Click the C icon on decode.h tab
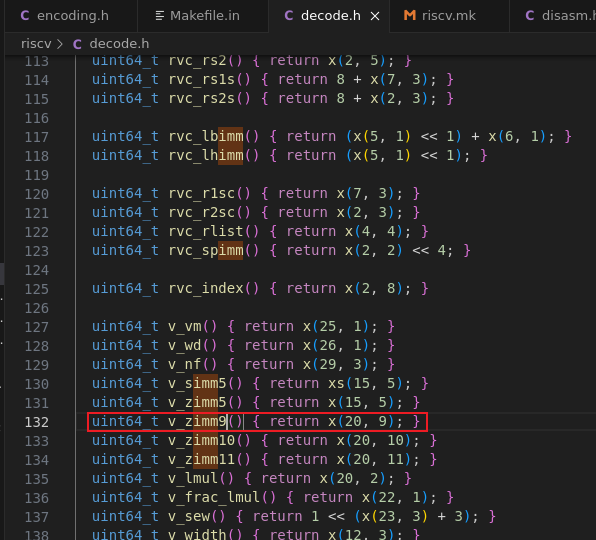Viewport: 596px width, 540px height. (289, 16)
